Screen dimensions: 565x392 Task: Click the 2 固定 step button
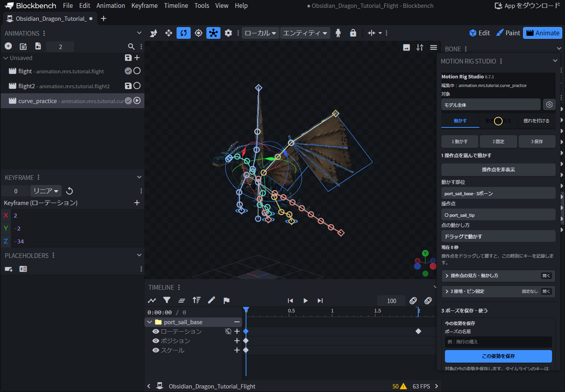[498, 142]
